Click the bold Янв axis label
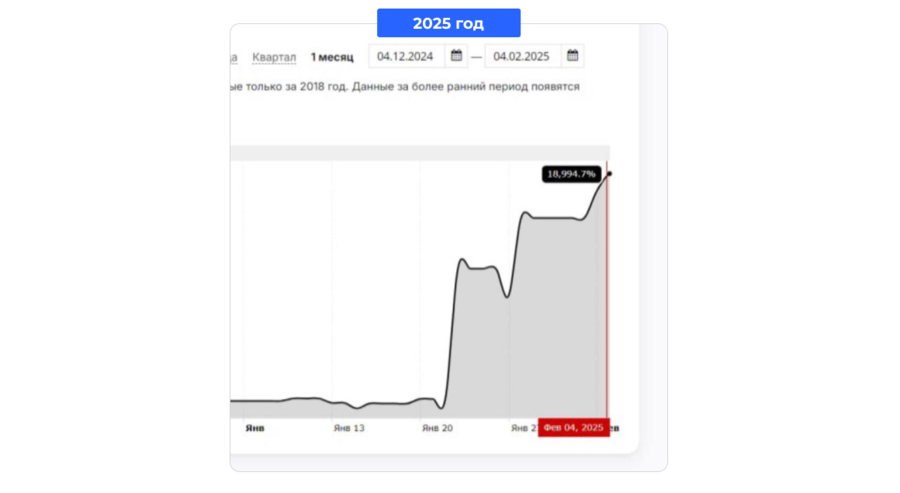 point(255,428)
